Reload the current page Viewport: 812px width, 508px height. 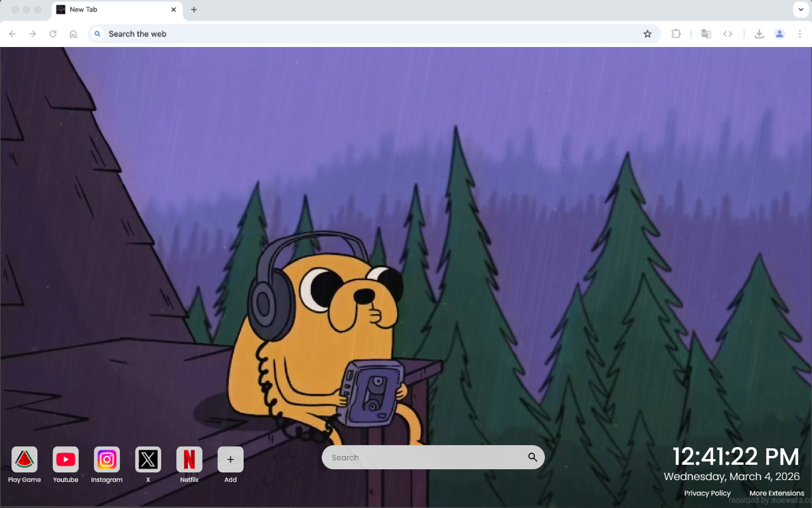point(53,34)
